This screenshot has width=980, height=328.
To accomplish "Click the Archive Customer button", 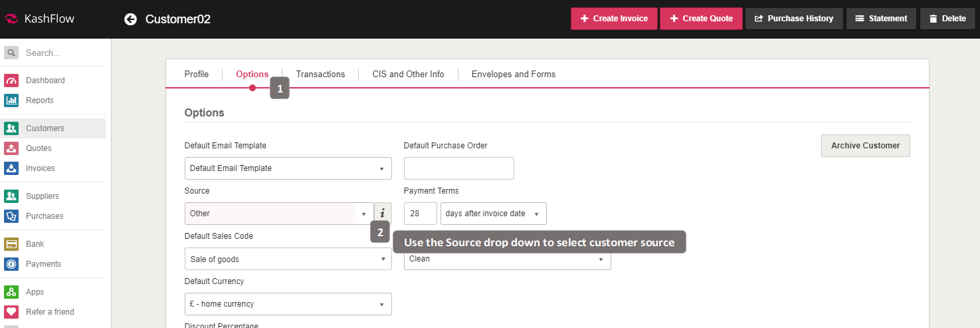I will [865, 146].
